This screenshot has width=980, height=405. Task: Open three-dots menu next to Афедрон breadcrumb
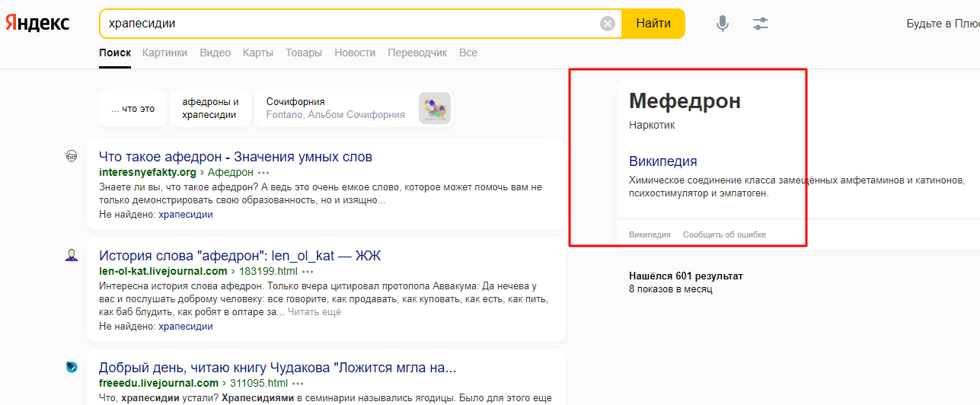tap(263, 173)
